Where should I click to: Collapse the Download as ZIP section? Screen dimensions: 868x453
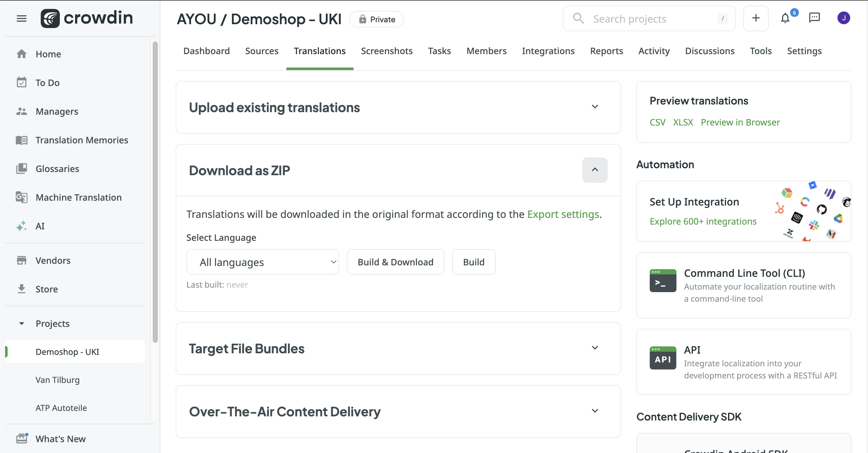point(595,170)
